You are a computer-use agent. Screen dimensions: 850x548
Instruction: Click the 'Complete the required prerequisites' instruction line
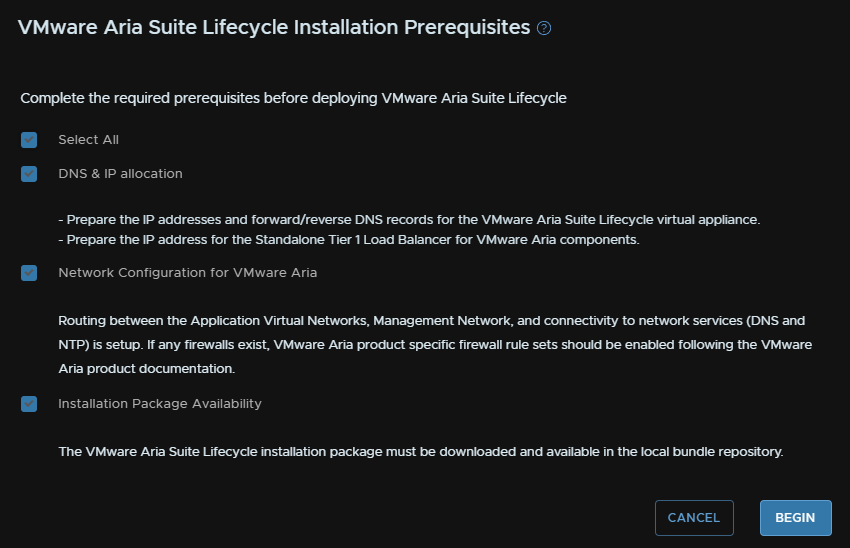pos(293,98)
